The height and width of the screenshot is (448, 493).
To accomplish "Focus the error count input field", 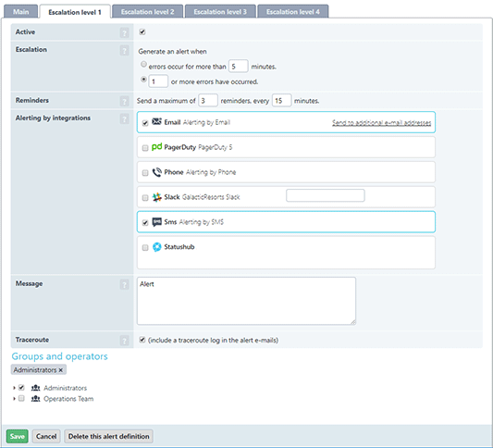I will (158, 81).
